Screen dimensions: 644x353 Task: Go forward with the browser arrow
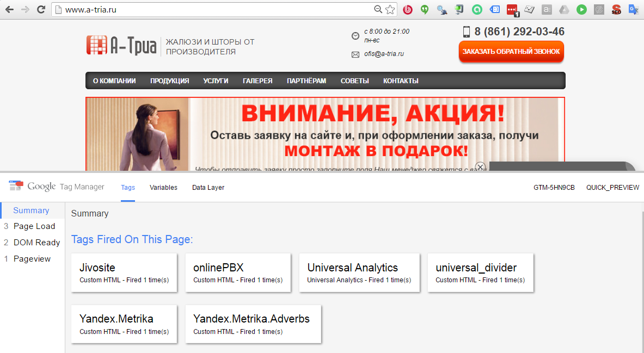pyautogui.click(x=25, y=9)
